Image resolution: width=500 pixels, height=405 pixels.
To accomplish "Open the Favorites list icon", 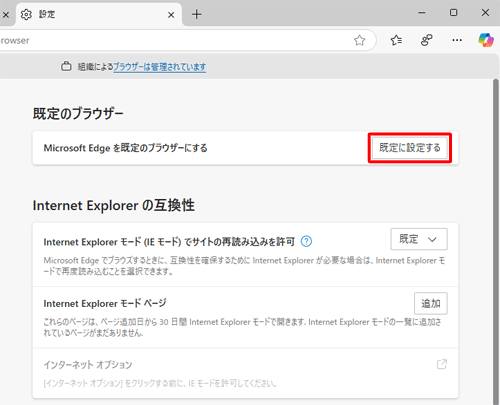I will pos(396,40).
